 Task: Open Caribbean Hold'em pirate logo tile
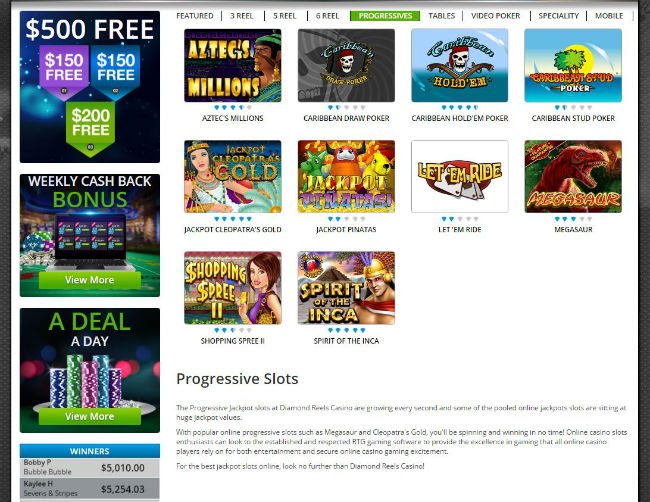[x=460, y=65]
